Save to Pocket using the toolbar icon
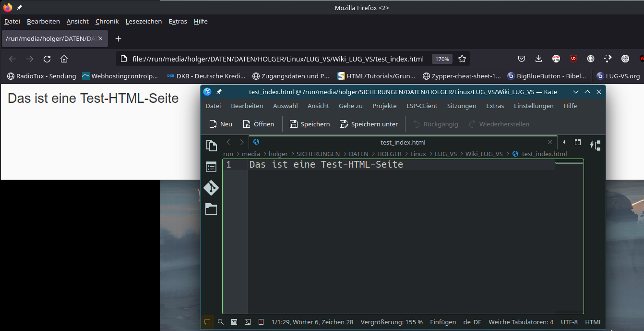The height and width of the screenshot is (331, 644). pos(522,59)
